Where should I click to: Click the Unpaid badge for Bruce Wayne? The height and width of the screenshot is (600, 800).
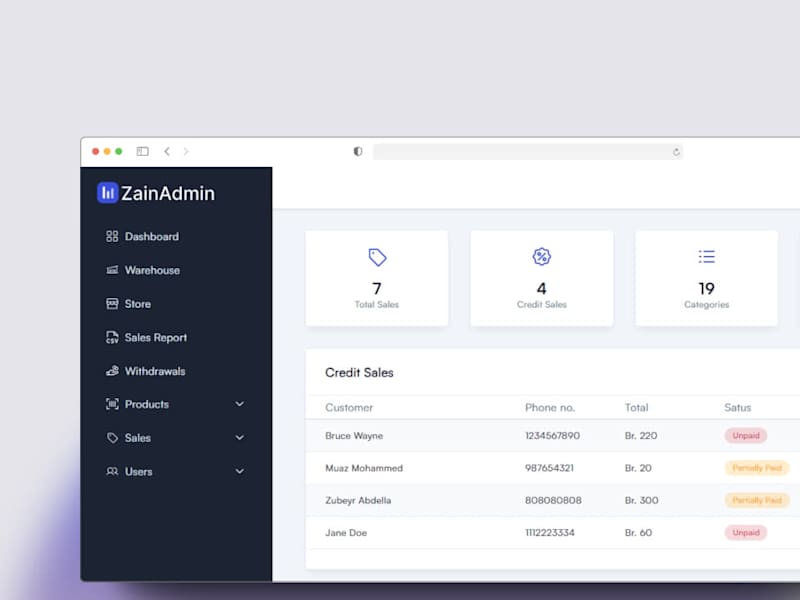coord(746,436)
